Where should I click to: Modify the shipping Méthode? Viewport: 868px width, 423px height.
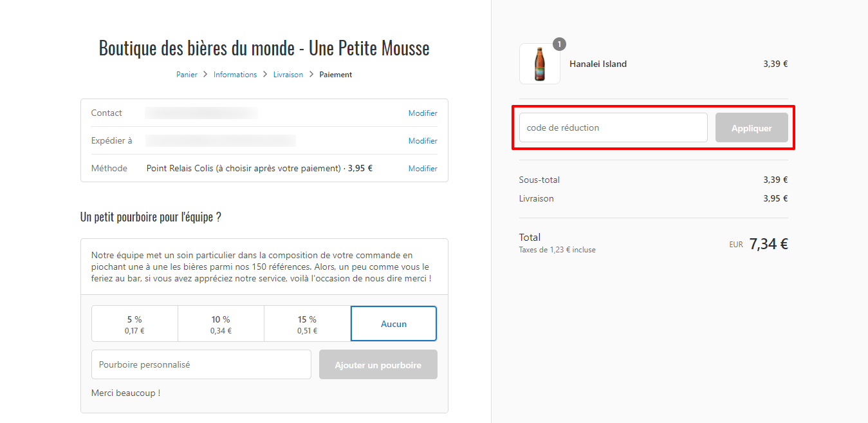pos(423,169)
